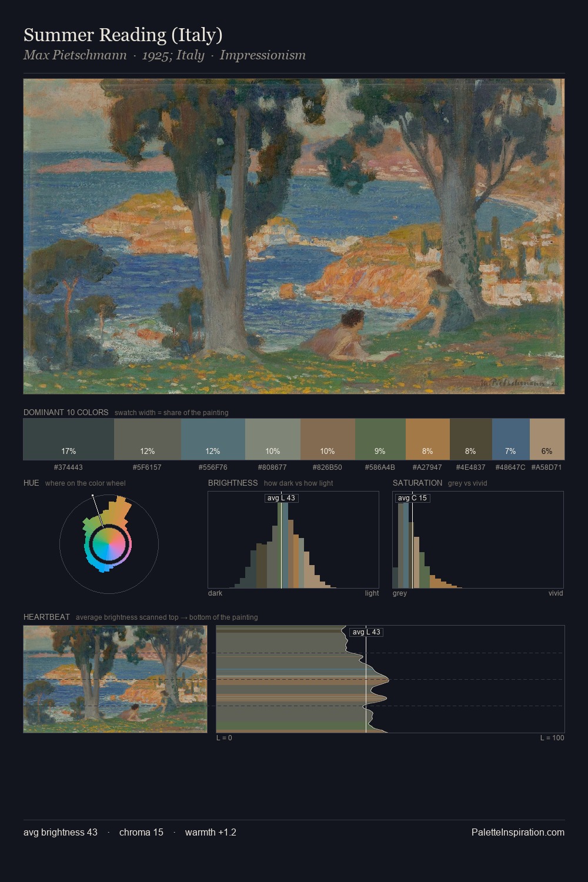Click the artist name 'Max Pietschmann'
Screen dimensions: 588x882
[75, 55]
